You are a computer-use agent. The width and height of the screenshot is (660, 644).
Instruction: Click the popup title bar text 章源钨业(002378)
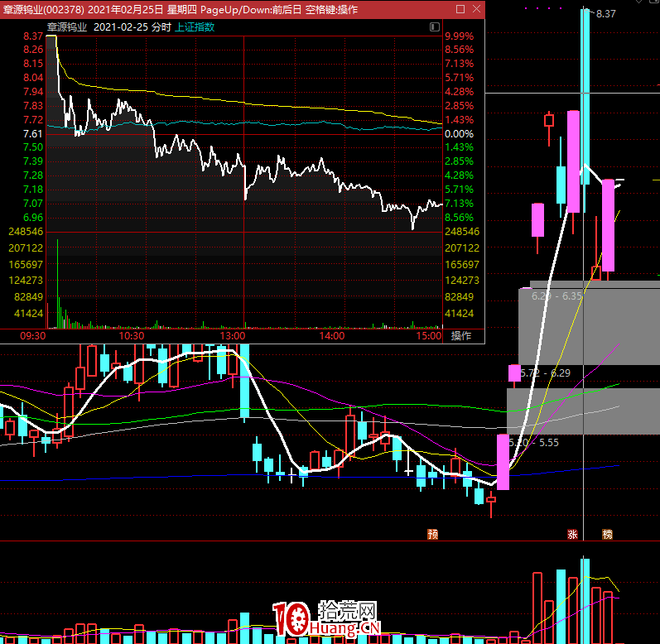pyautogui.click(x=43, y=9)
